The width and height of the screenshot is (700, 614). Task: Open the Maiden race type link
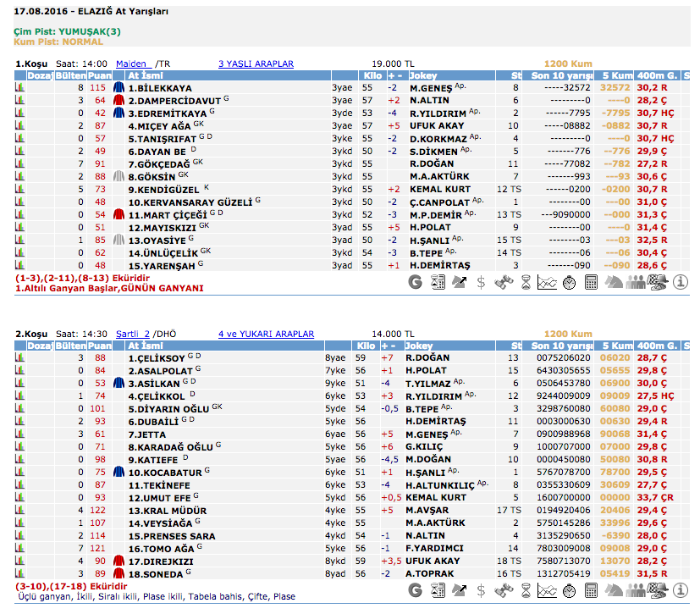pos(131,64)
